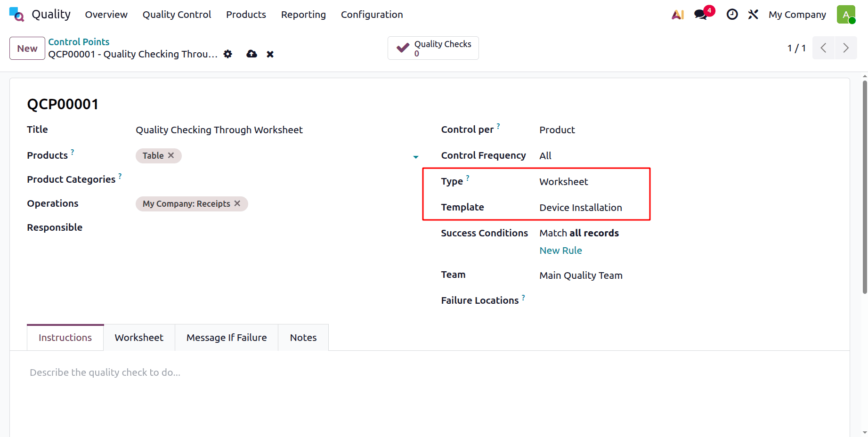
Task: Switch to the Instructions tab
Action: tap(65, 338)
